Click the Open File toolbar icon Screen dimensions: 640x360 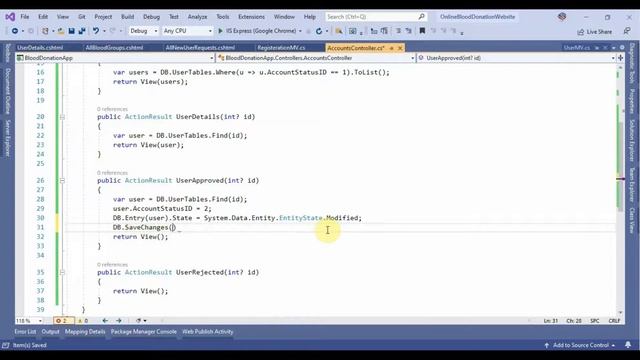pos(61,31)
